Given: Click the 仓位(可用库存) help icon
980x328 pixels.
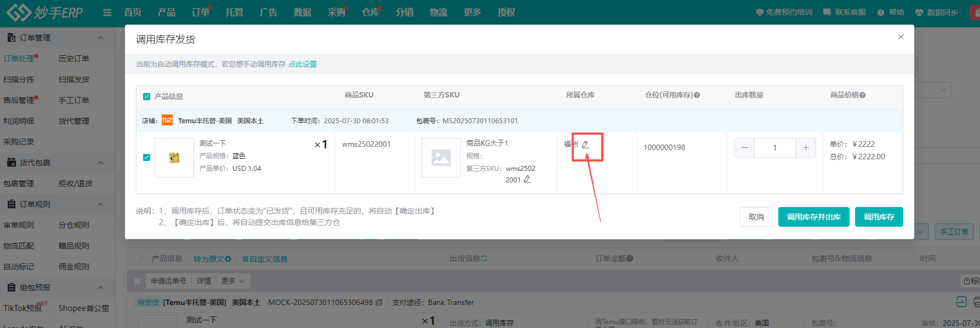Looking at the screenshot, I should tap(697, 95).
